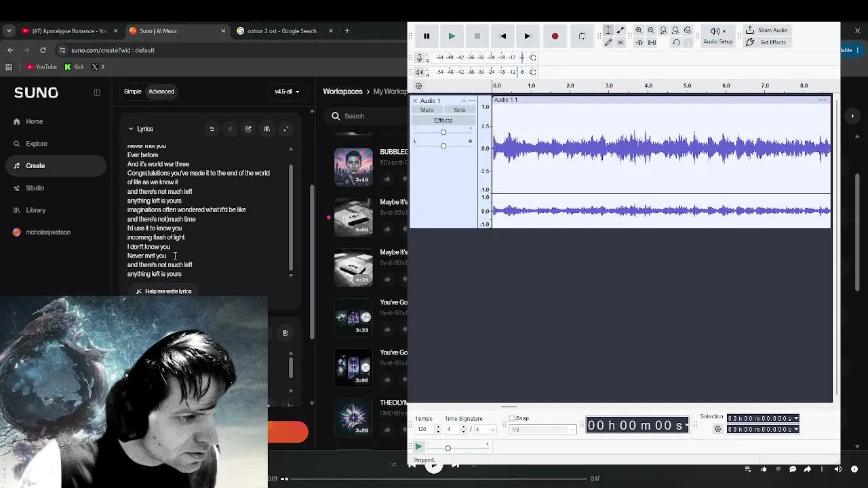
Task: Adjust the Audio 1 gain slider
Action: tap(443, 132)
